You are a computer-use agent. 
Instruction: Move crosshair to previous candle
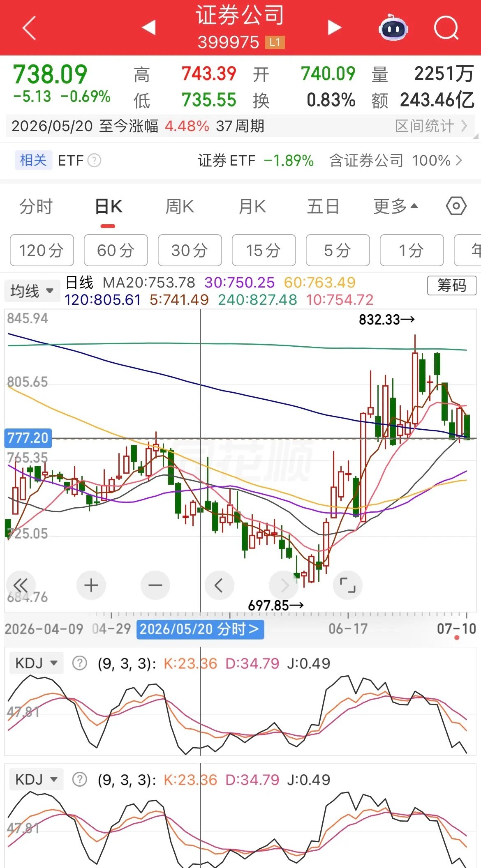[219, 585]
